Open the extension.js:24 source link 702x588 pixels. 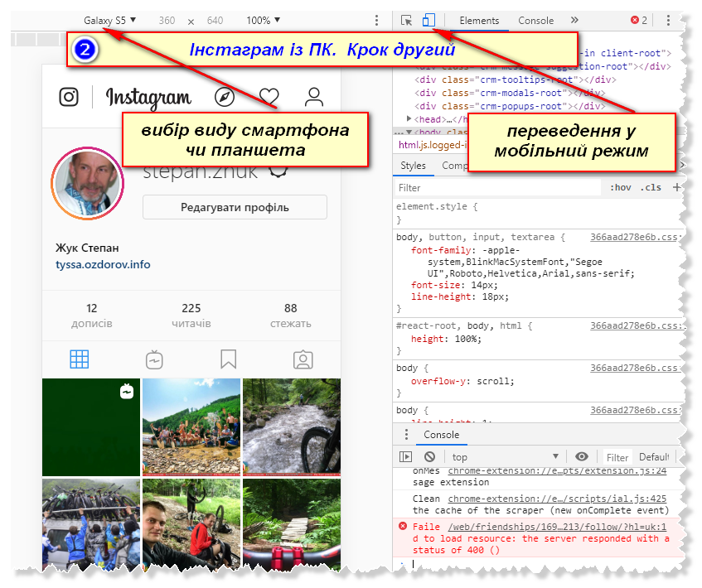[x=558, y=470]
